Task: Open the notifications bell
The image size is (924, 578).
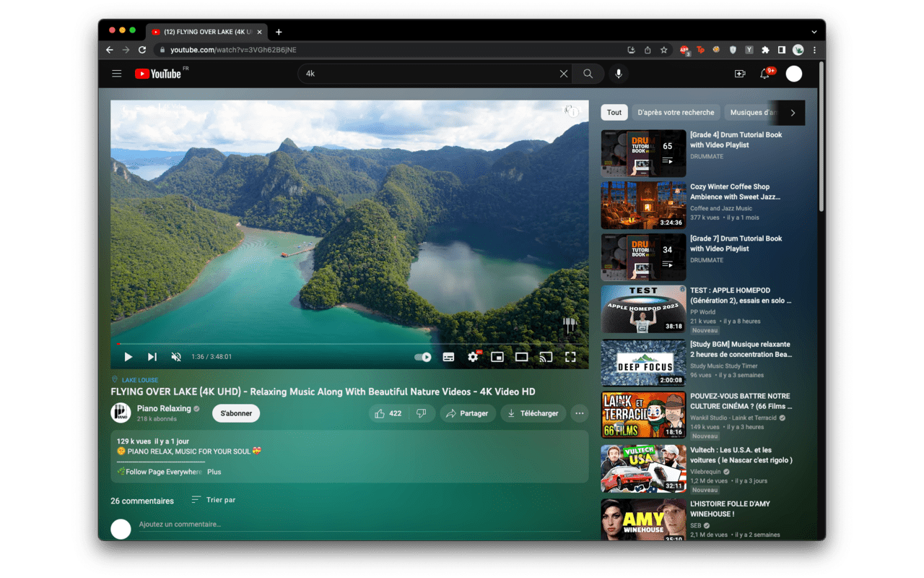Action: (765, 74)
